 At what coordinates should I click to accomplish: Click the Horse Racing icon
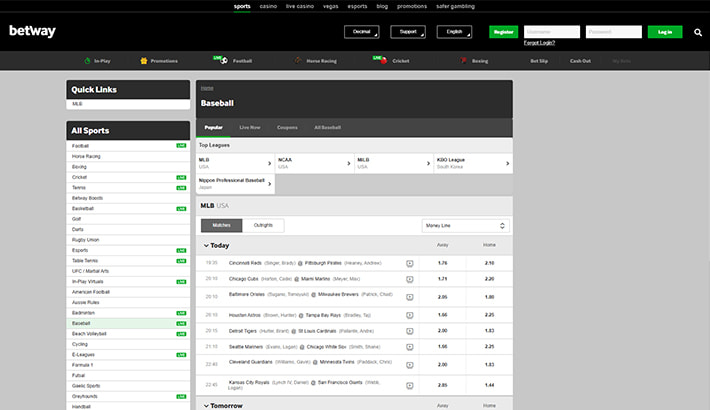click(x=298, y=60)
